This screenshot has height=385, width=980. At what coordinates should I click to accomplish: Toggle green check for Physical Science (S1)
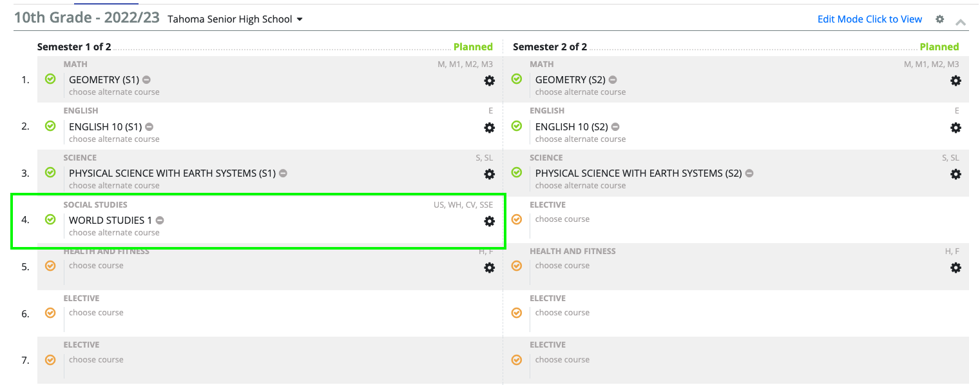pyautogui.click(x=50, y=172)
